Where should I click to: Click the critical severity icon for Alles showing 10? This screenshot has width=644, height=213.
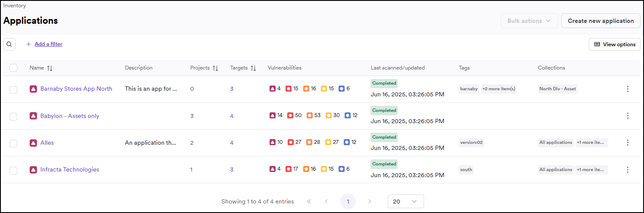(x=272, y=142)
